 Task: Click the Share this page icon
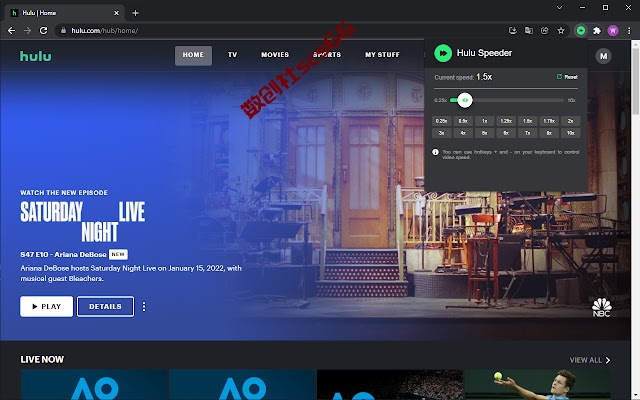point(544,31)
